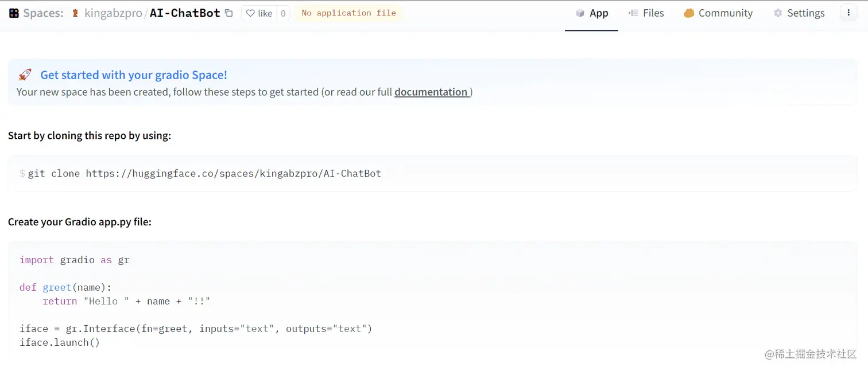Image resolution: width=868 pixels, height=371 pixels.
Task: Copy the Space name with the copy icon
Action: point(229,13)
